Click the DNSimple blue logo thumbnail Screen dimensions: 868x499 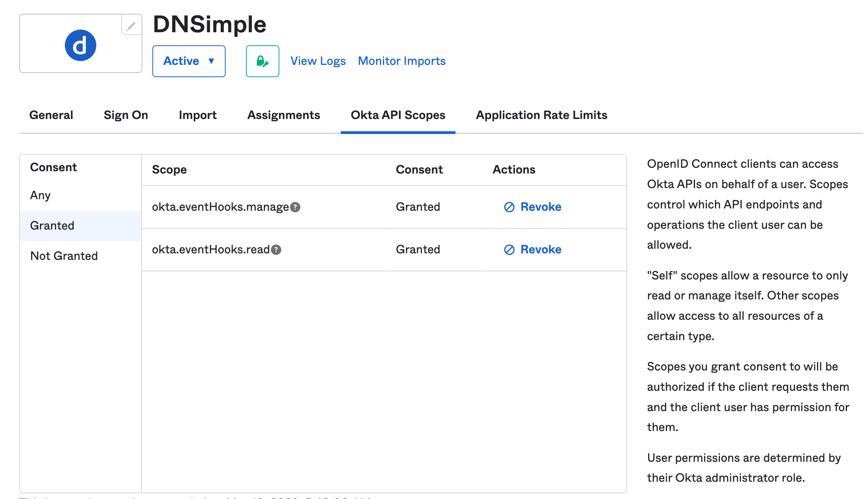tap(80, 45)
